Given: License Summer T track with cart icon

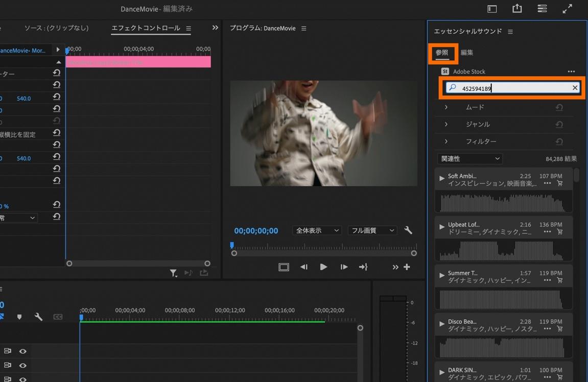Looking at the screenshot, I should tap(560, 280).
